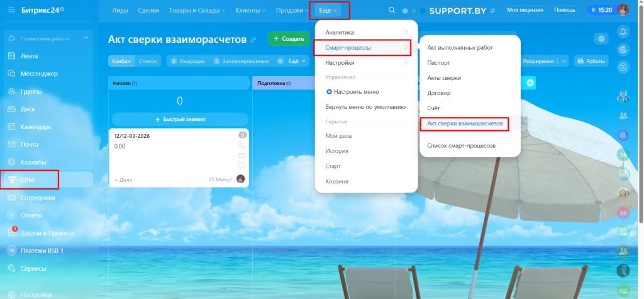Open the Еще dropdown in top menu
This screenshot has width=644, height=299.
(x=328, y=10)
